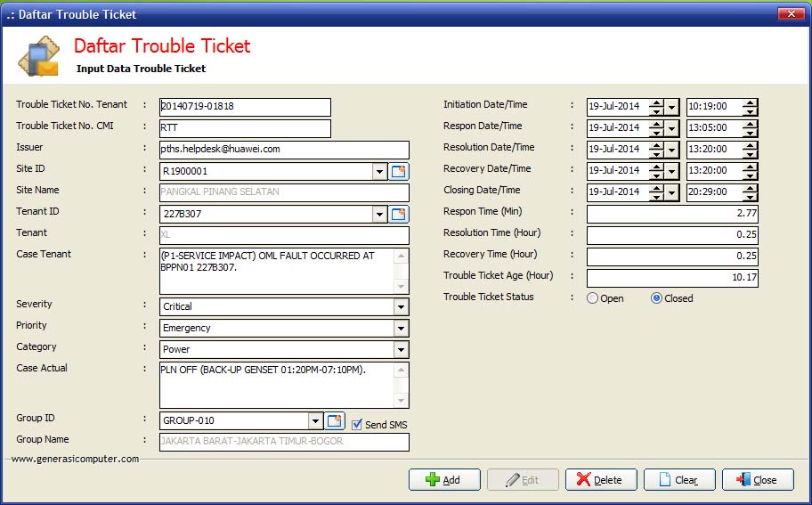812x505 pixels.
Task: Select the Closed status radio button
Action: [x=657, y=298]
